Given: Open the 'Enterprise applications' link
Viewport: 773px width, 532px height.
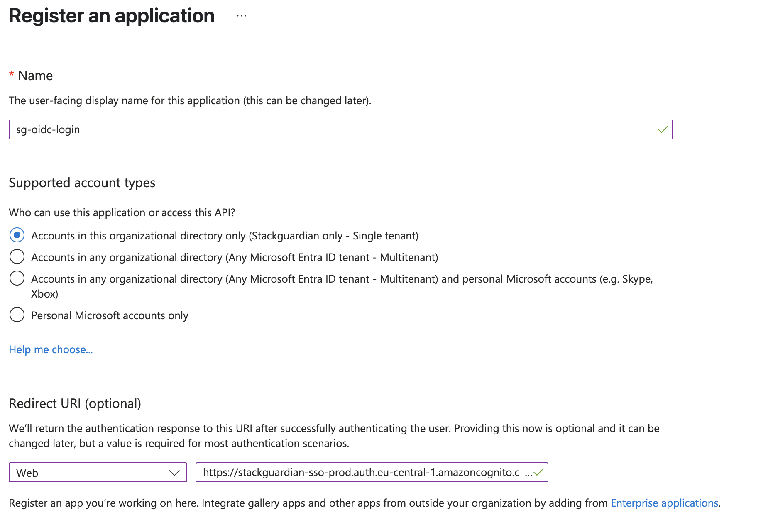Looking at the screenshot, I should [664, 503].
